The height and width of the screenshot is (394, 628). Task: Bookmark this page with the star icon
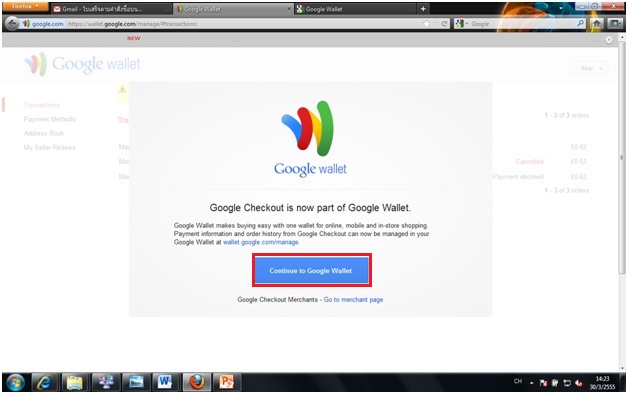[426, 24]
